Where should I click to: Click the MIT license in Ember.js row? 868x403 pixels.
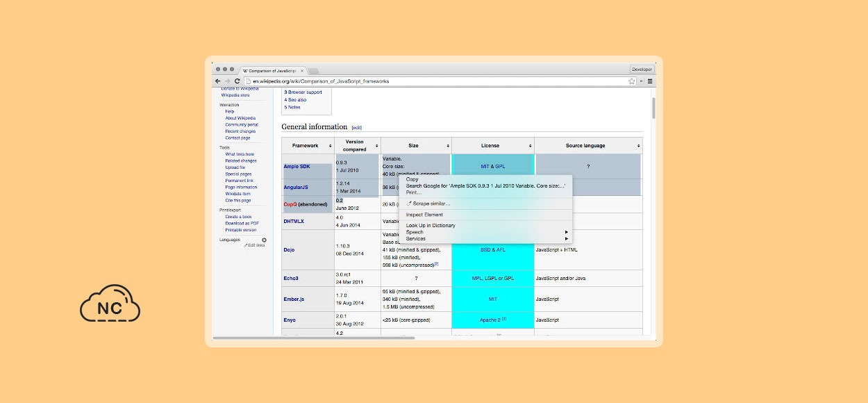point(493,299)
